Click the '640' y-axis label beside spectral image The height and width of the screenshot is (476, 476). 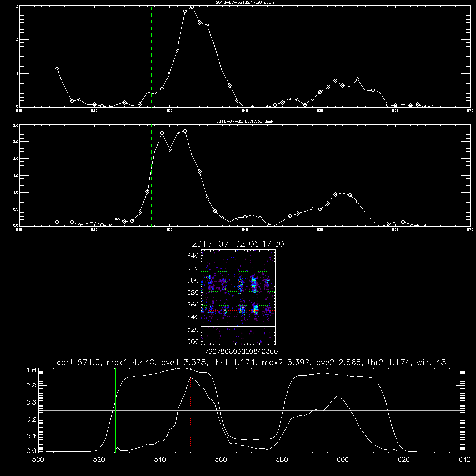(193, 256)
